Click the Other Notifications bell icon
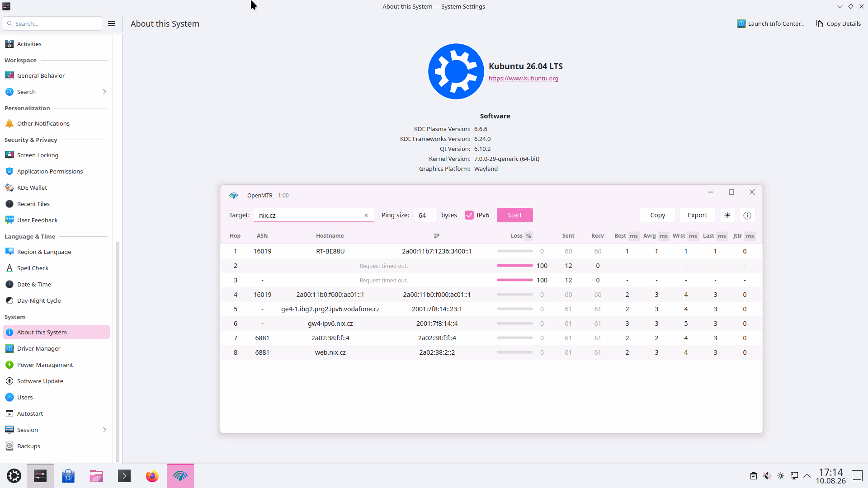Screen dimensions: 868x488 pos(9,123)
